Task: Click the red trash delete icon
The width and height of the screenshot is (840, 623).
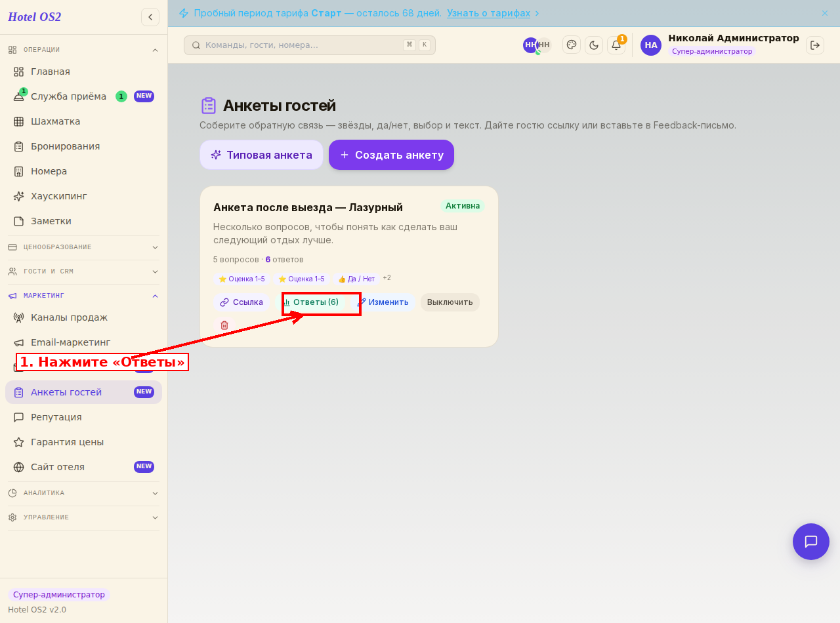Action: (224, 325)
